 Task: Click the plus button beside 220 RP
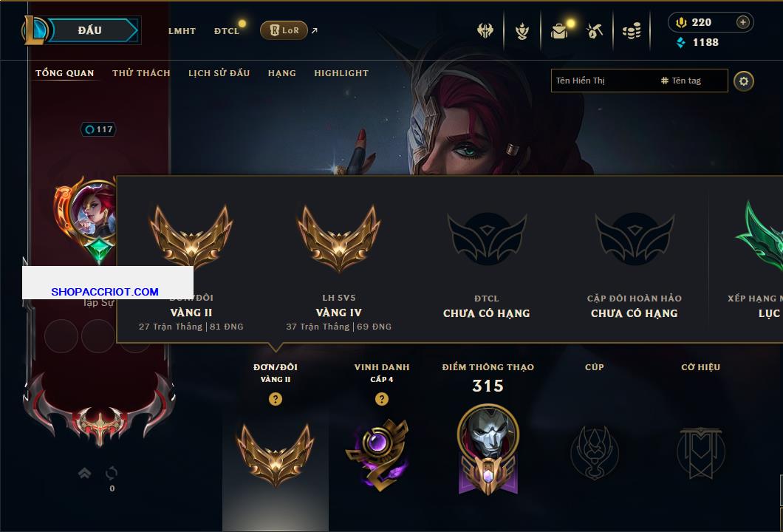[x=743, y=22]
